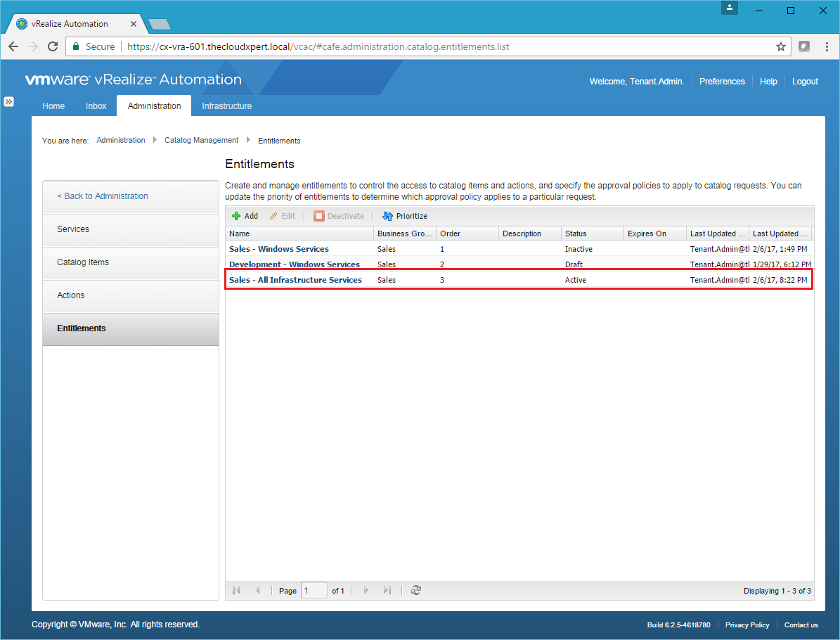Go back using browser back arrow
Screen dimensions: 840x640
coord(13,46)
